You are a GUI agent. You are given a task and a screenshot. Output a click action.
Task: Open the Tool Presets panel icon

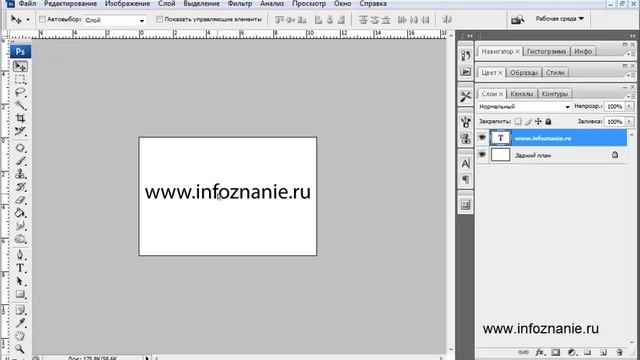tap(466, 96)
